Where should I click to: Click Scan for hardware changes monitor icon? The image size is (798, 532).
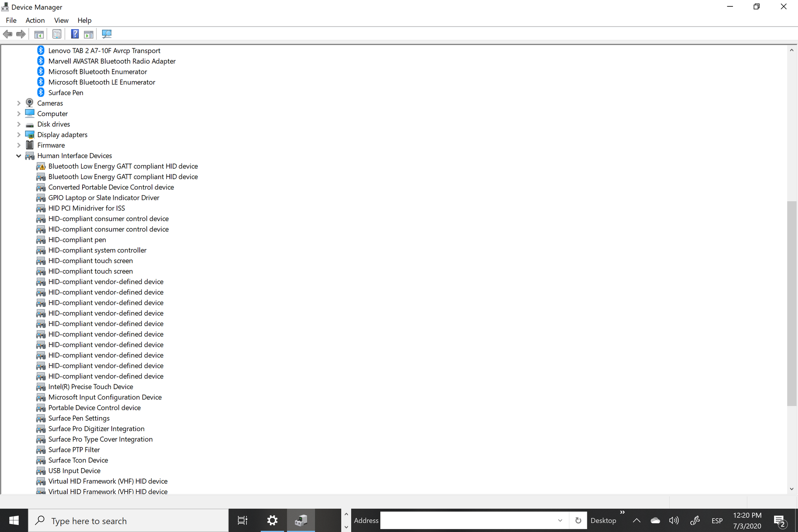coord(107,34)
